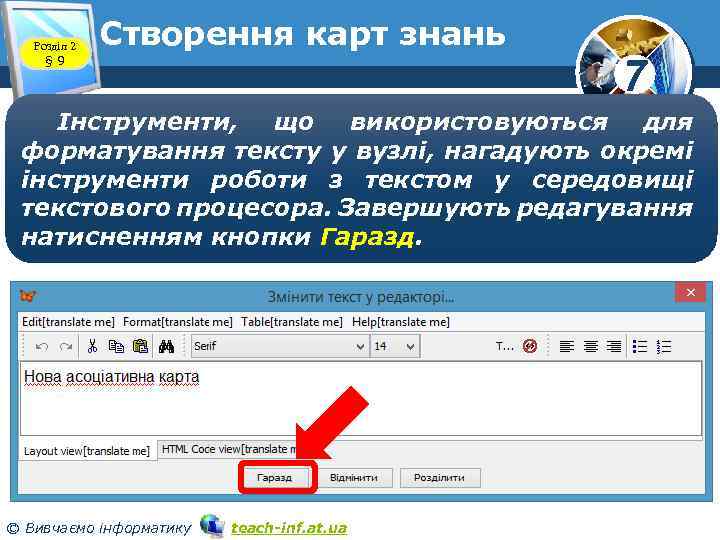This screenshot has width=720, height=540.
Task: Close the Змінити текст у редакторі dialog
Action: pos(690,292)
